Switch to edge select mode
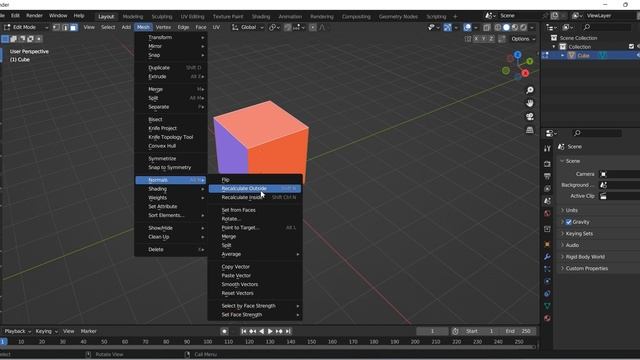Screen dimensions: 640x360 click(65, 27)
